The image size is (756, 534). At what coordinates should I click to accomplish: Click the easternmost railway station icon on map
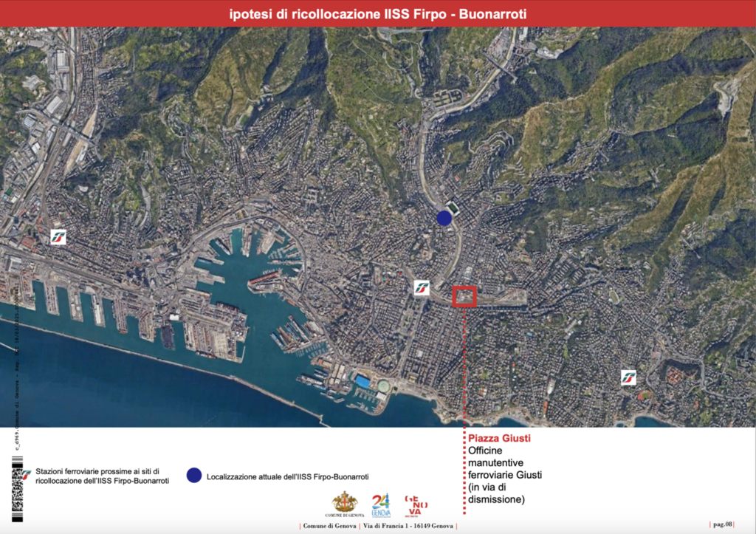pos(628,377)
